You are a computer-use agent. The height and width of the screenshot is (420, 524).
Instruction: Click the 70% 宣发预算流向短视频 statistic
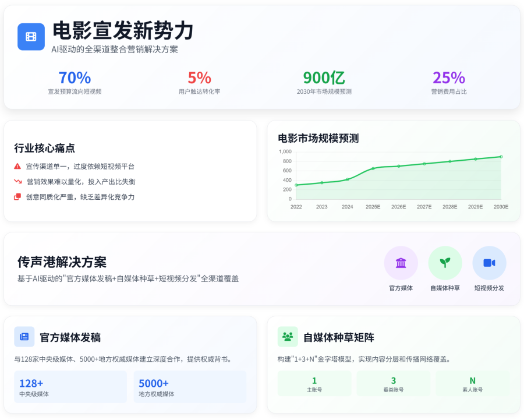point(75,82)
